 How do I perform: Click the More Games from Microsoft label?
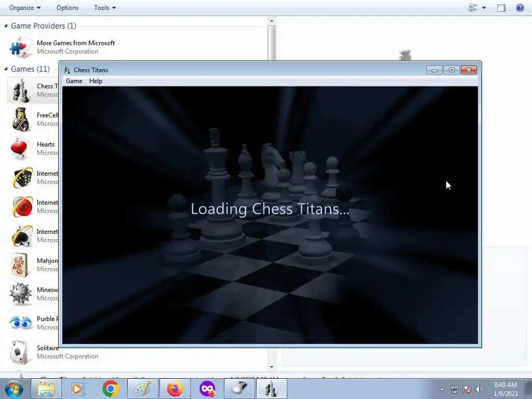point(76,43)
